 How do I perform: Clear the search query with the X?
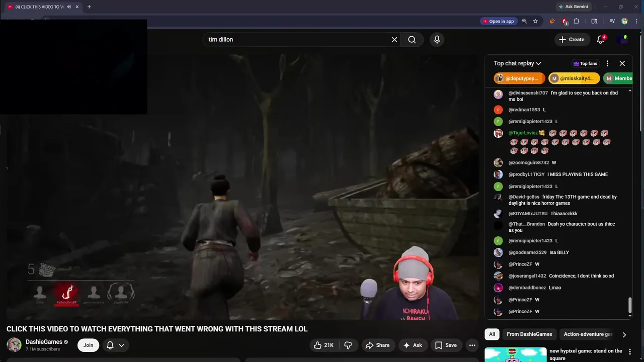coord(394,39)
